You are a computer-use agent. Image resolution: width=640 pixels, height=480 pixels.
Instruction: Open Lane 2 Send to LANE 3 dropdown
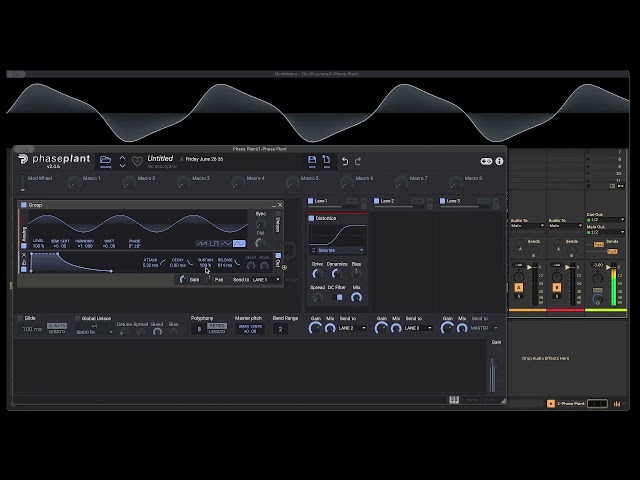[x=418, y=328]
